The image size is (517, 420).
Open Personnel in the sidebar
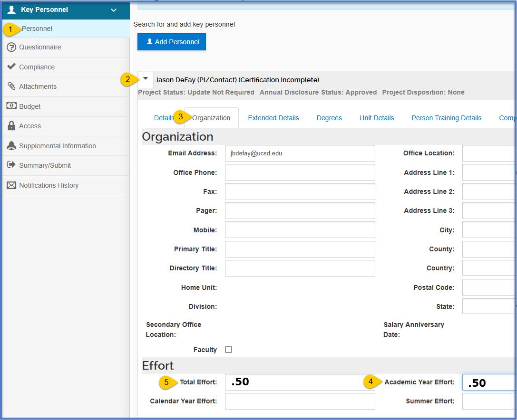tap(37, 29)
